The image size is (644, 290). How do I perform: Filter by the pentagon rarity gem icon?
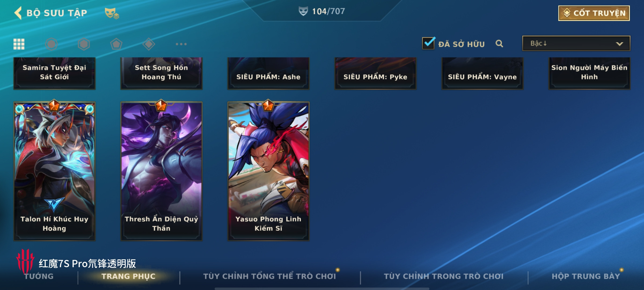click(x=116, y=44)
